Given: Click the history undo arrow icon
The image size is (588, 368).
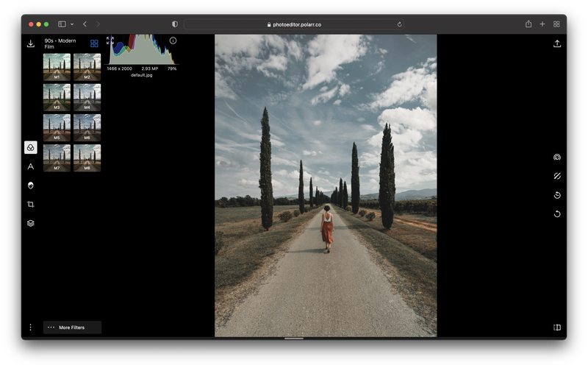Looking at the screenshot, I should 557,195.
